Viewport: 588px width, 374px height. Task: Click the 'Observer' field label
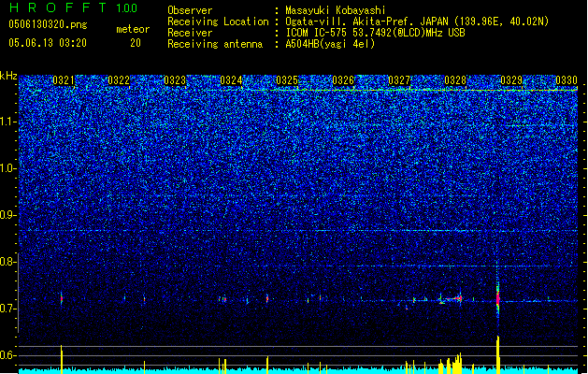click(x=190, y=10)
